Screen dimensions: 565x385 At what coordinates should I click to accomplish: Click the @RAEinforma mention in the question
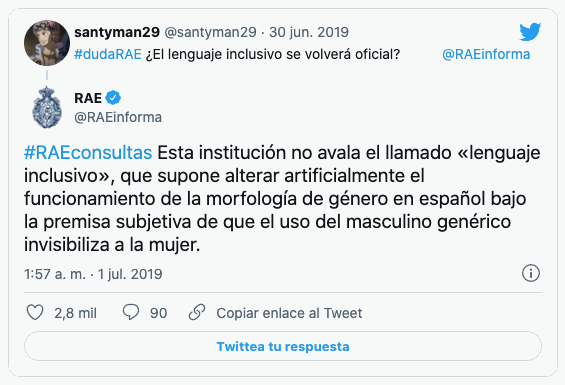click(x=486, y=54)
